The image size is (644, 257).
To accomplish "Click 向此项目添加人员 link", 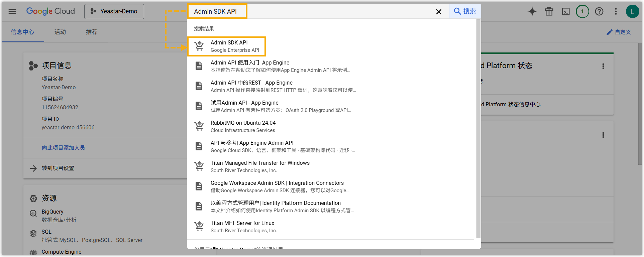I will 63,148.
